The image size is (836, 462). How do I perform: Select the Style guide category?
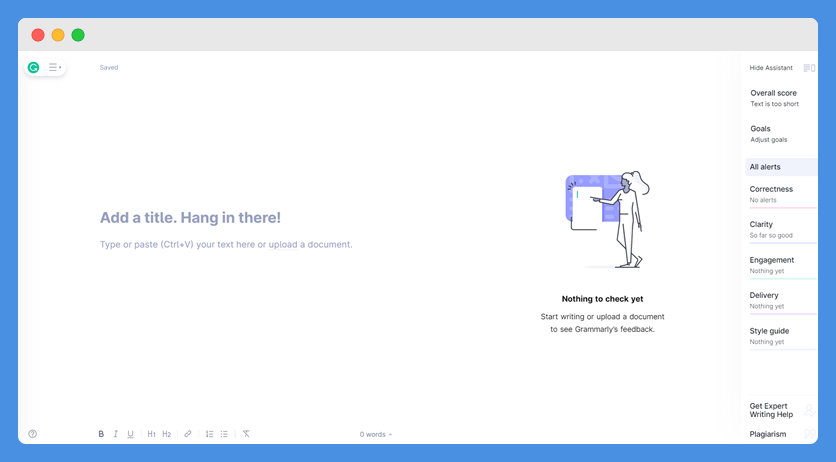tap(782, 336)
